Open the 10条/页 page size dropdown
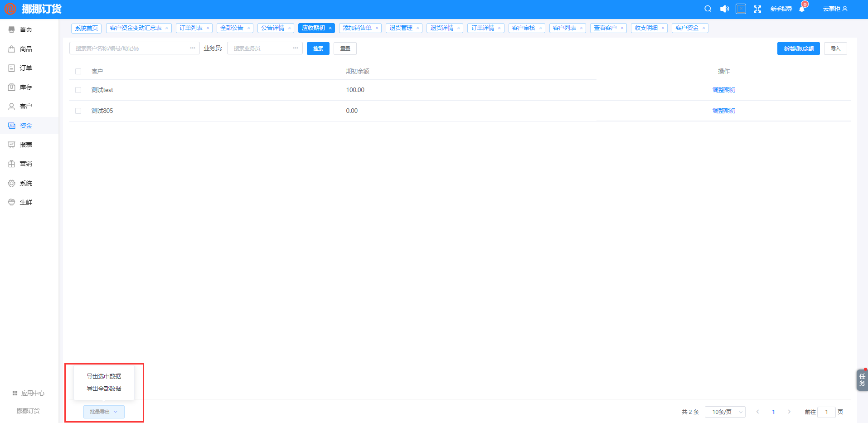The image size is (868, 423). point(725,412)
